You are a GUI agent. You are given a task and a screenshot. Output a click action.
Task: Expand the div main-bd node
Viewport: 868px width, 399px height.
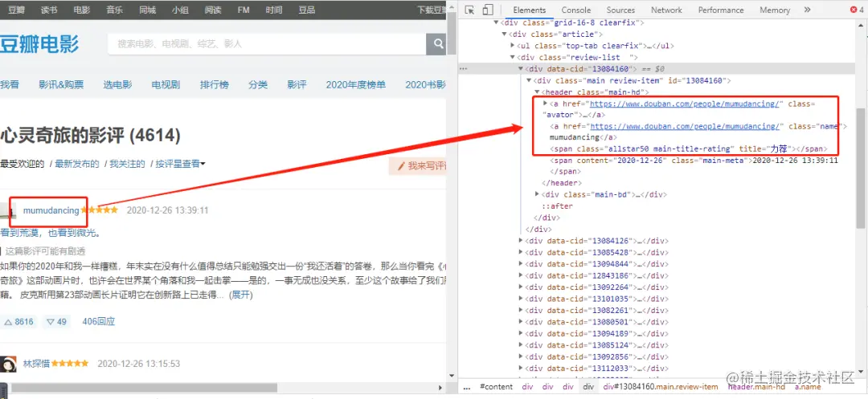tap(537, 194)
